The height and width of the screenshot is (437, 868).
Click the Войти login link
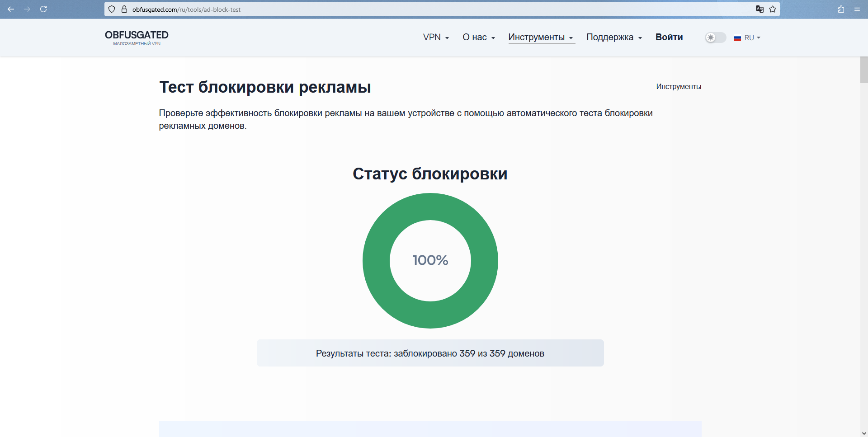669,37
